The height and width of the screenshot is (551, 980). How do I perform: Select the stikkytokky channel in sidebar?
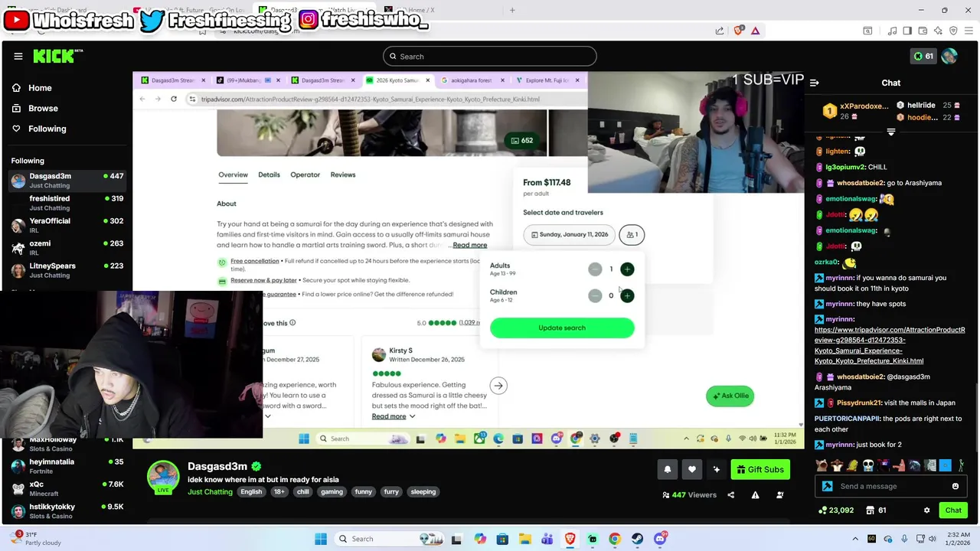[x=67, y=510]
